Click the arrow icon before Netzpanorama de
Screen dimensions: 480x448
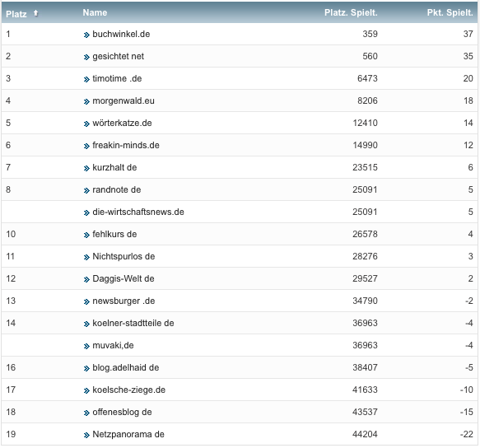click(x=86, y=435)
